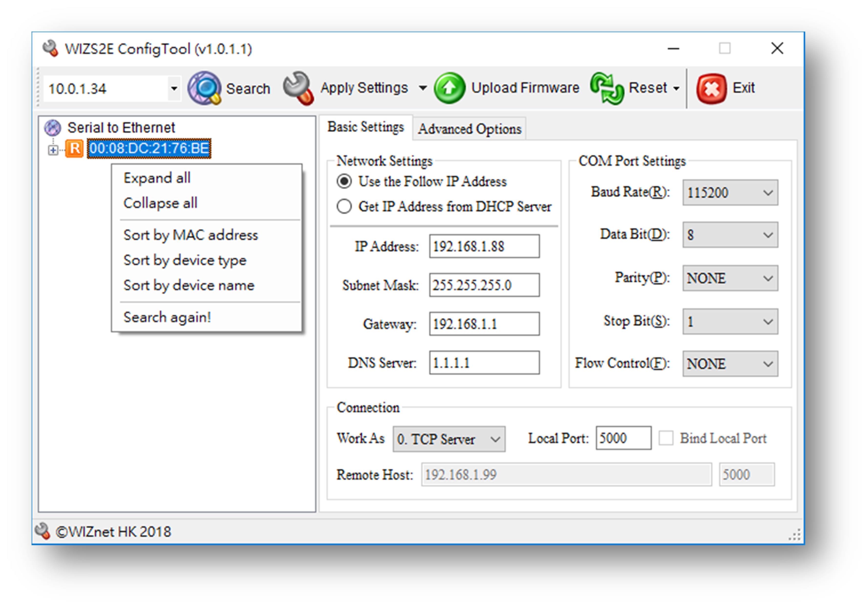Click the Upload Firmware green arrow icon

pyautogui.click(x=450, y=88)
